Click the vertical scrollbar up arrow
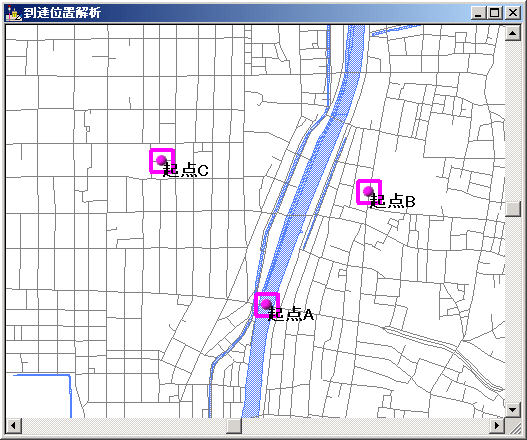Screen dimensions: 527x440 (x=513, y=33)
